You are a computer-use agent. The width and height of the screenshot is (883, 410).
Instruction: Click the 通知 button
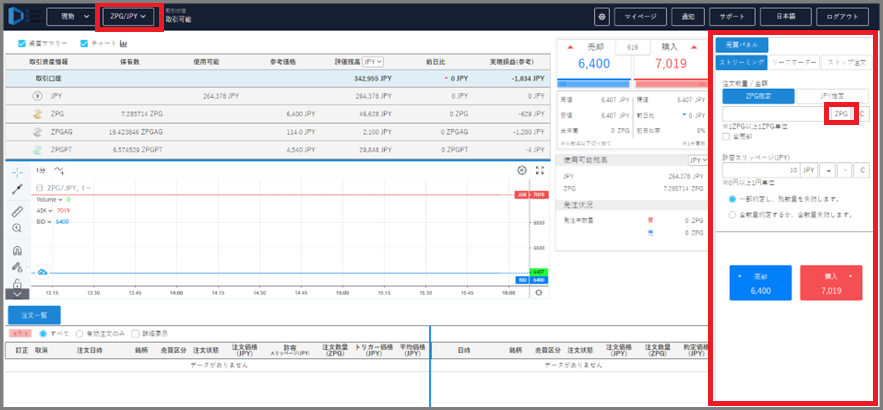[x=688, y=17]
